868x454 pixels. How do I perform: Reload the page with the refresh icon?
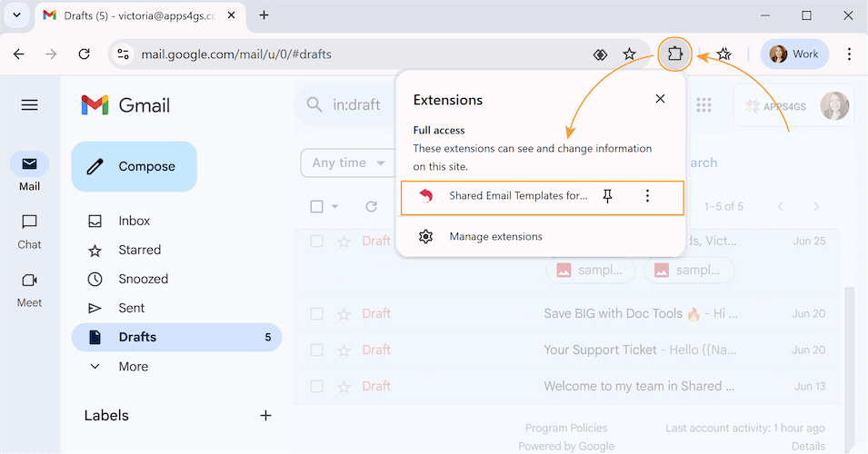tap(85, 54)
